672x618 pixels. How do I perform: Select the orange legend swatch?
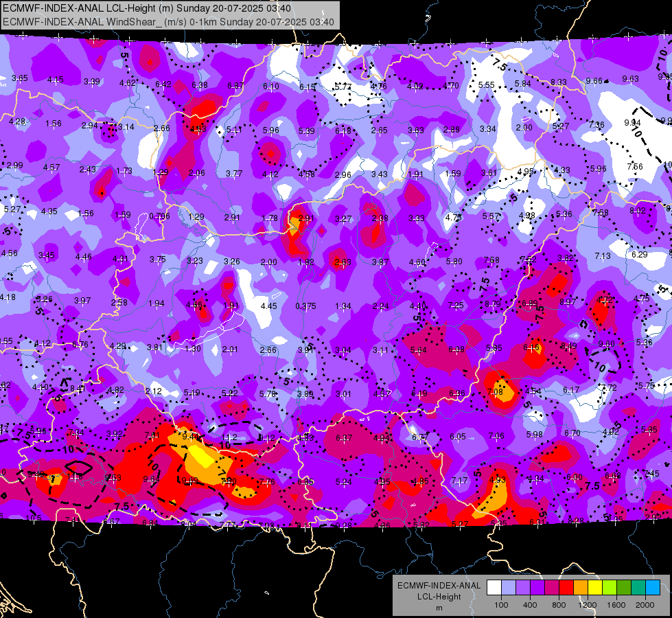[x=581, y=588]
